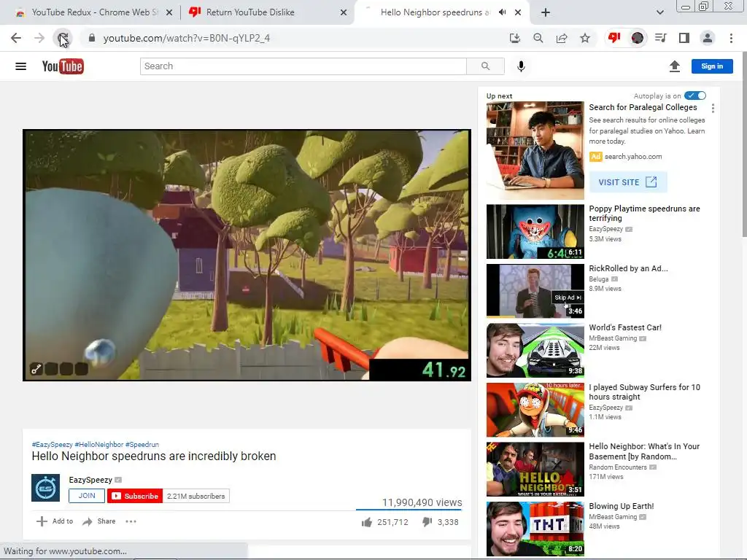Open Blowing Up Earth video title
The image size is (747, 560).
(x=622, y=506)
